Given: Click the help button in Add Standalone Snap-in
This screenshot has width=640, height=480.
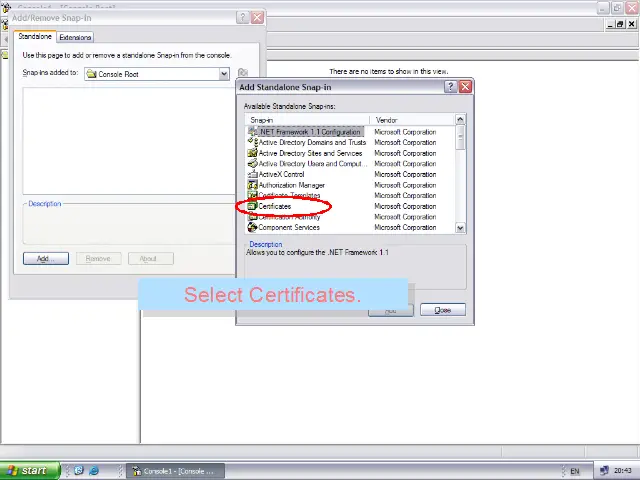Looking at the screenshot, I should [x=450, y=87].
